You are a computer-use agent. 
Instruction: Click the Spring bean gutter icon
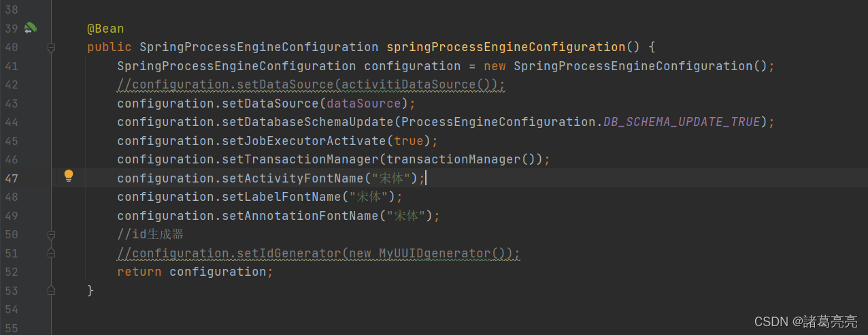[x=30, y=29]
